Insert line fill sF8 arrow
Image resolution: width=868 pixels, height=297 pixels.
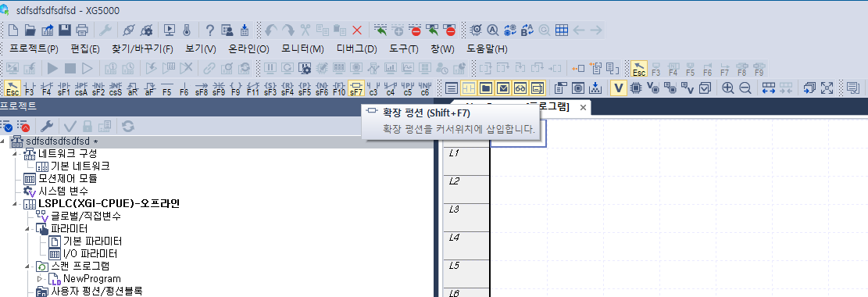point(202,88)
